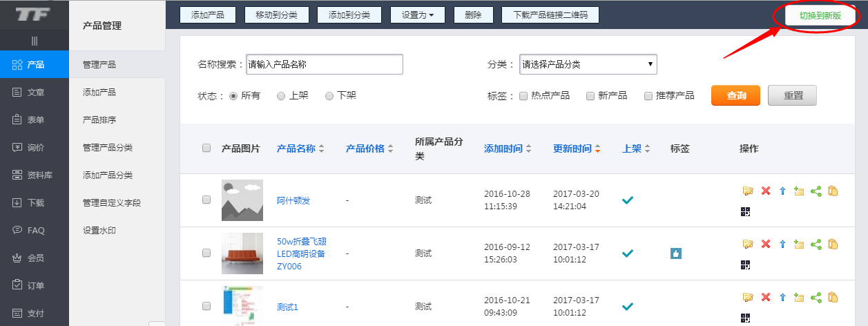This screenshot has width=868, height=326.
Task: Click the copy icon in 阿什顿发 row
Action: pos(833,191)
